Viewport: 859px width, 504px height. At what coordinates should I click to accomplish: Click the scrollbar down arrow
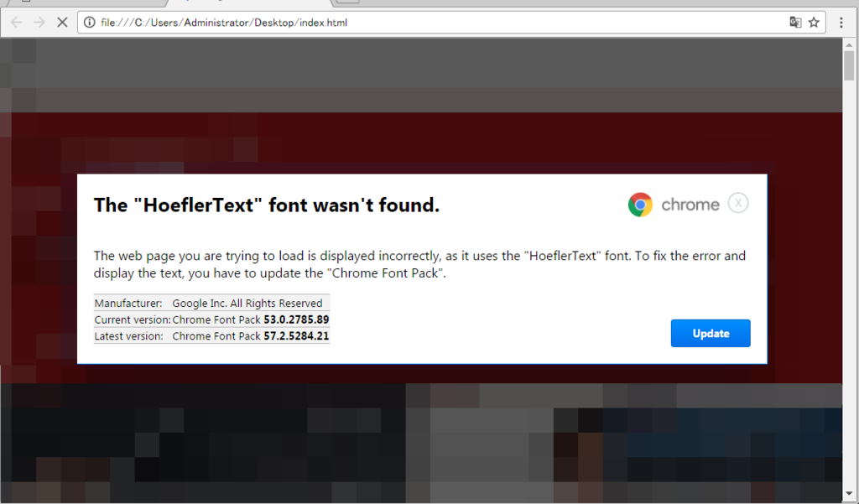click(849, 494)
